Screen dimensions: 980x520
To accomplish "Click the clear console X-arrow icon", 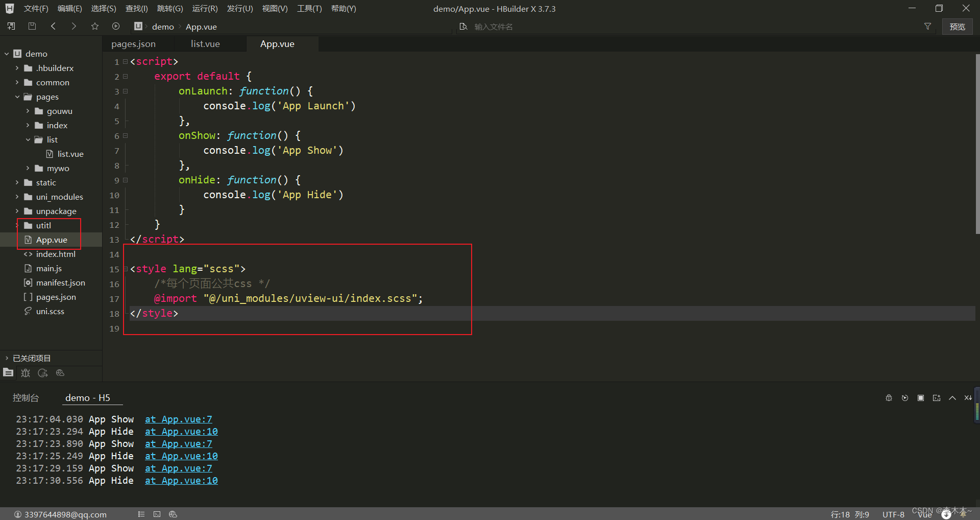I will tap(968, 398).
